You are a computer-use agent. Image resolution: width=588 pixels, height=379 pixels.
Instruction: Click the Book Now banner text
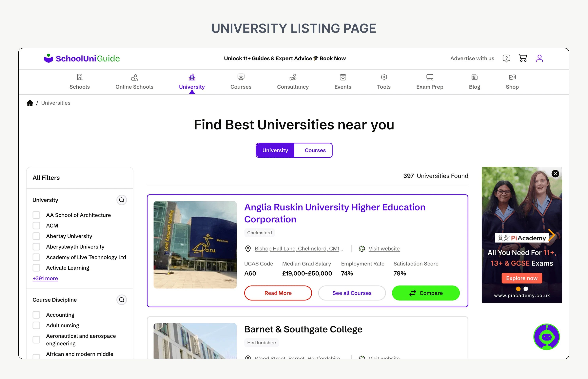(333, 58)
